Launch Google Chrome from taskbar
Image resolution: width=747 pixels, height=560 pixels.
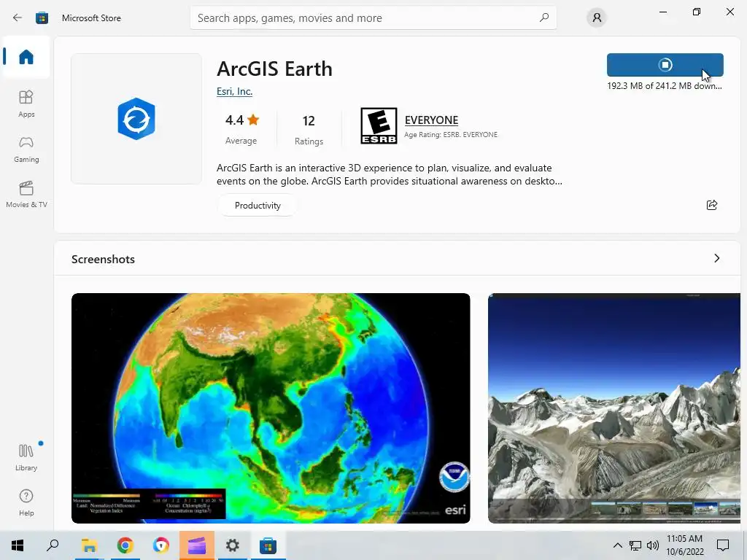[125, 545]
